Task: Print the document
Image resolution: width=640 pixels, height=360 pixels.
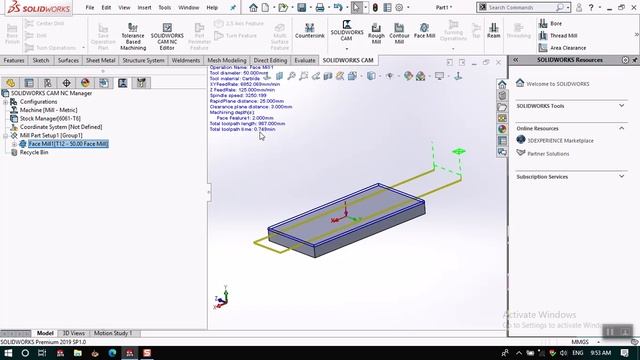Action: [x=320, y=7]
